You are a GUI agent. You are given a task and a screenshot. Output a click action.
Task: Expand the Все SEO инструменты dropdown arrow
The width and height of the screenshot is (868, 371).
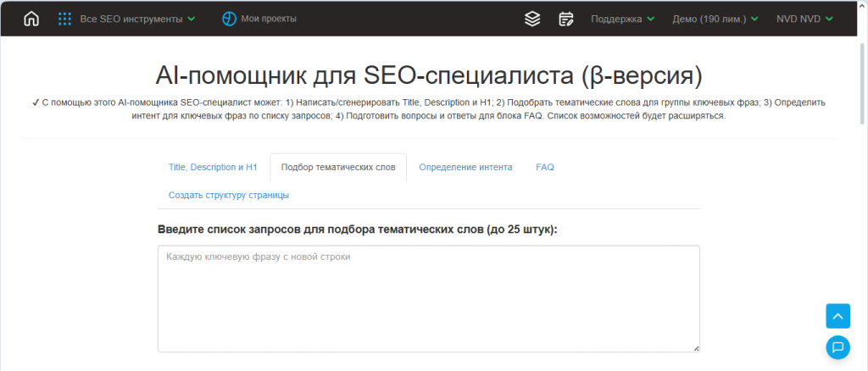192,19
